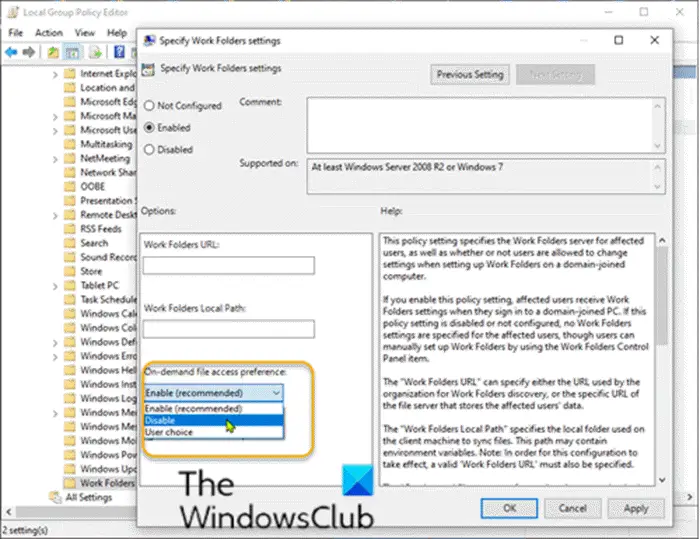
Task: Click the Store folder icon
Action: coord(70,271)
